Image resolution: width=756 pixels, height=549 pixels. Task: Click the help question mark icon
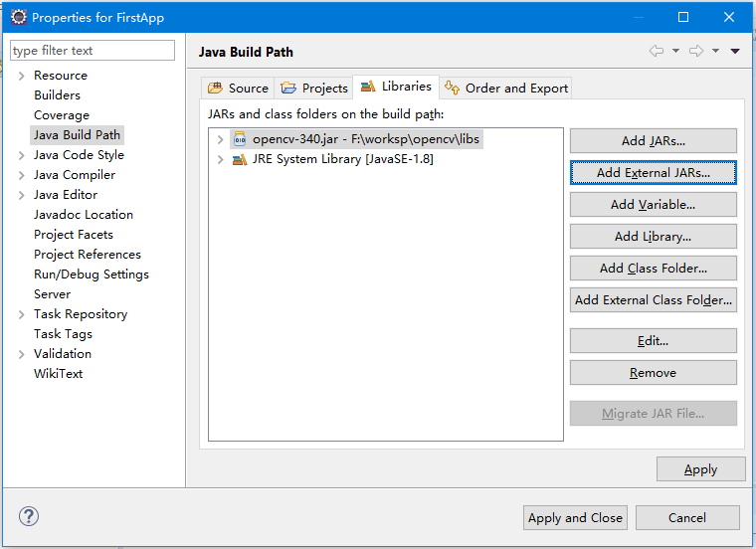29,517
